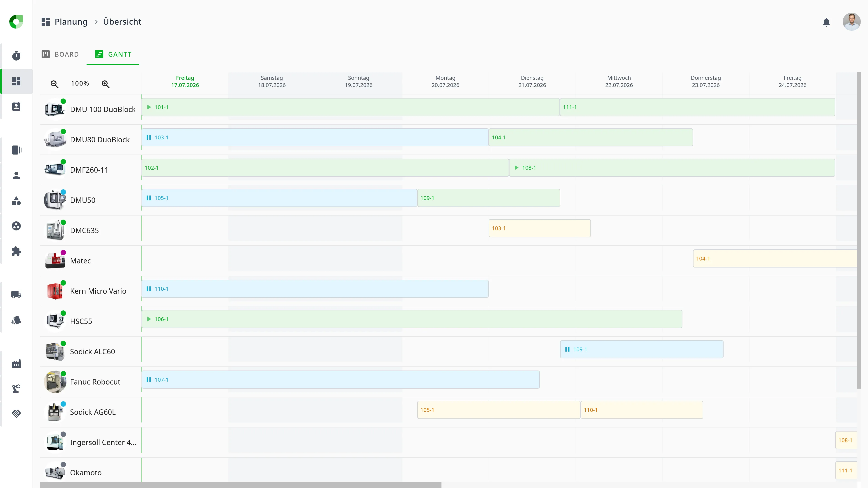Open task 108-1 on Ingersoll Center
The height and width of the screenshot is (488, 868).
(x=846, y=441)
